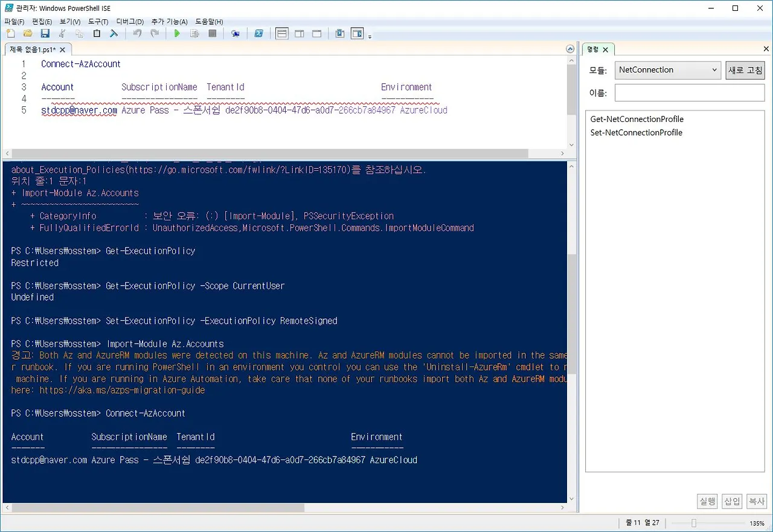Show the script pane on the right icon
The height and width of the screenshot is (532, 773).
[300, 34]
